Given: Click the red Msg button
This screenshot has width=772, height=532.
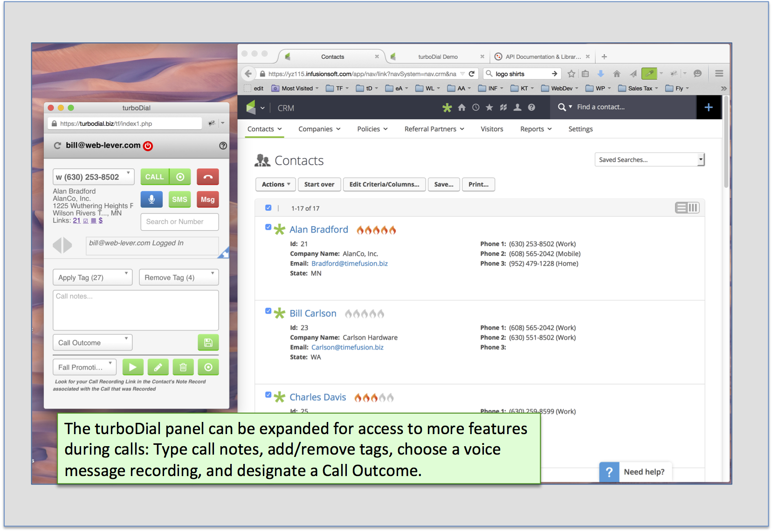Looking at the screenshot, I should pyautogui.click(x=207, y=200).
